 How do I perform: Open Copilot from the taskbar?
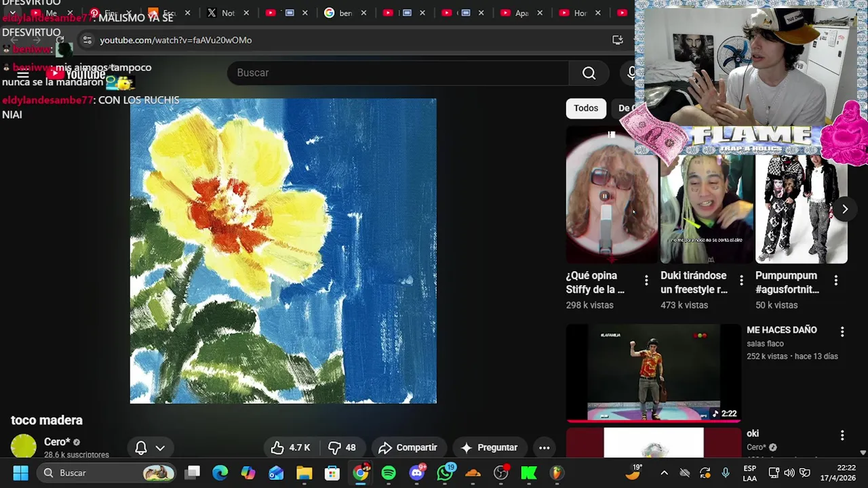tap(248, 472)
